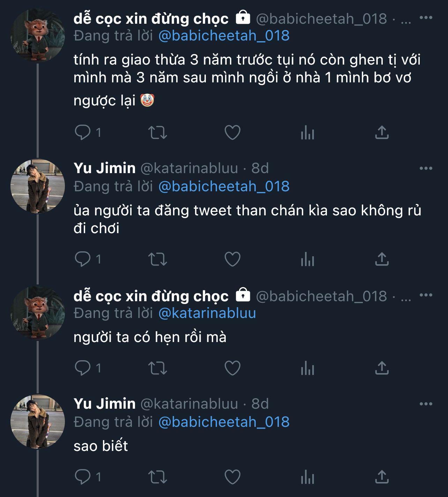Open @babicheetah_018 mention in first tweet

tap(224, 36)
